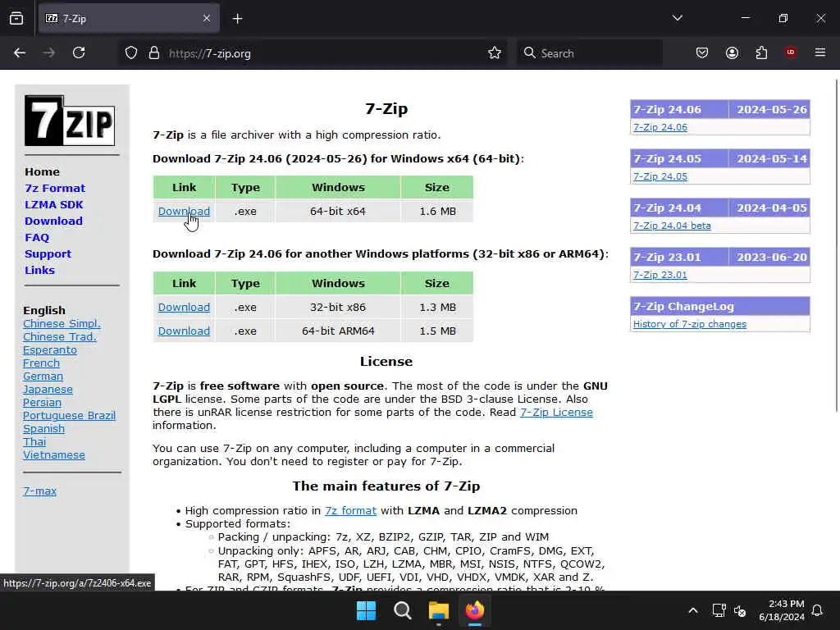Open the 7z Format sidebar link
The width and height of the screenshot is (840, 630).
pos(55,188)
